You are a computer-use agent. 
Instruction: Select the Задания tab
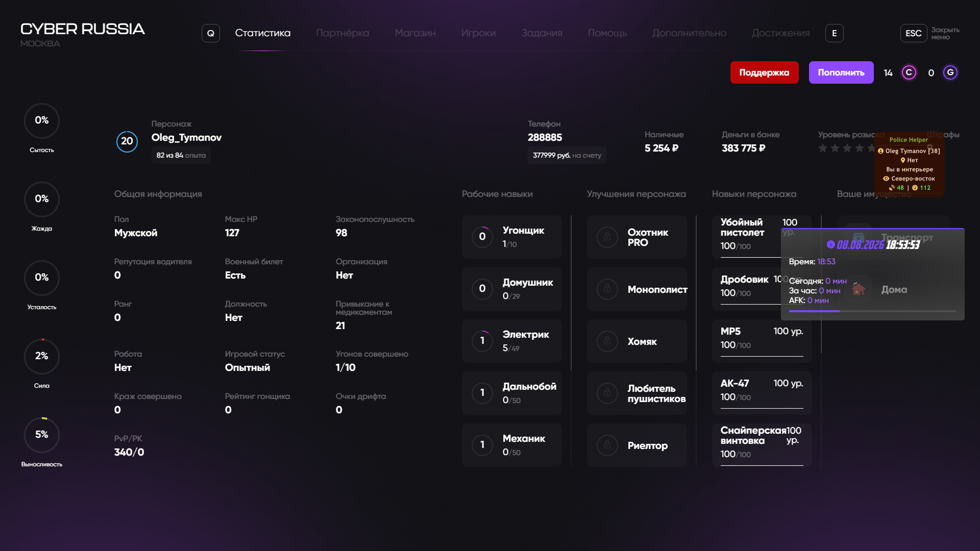(x=542, y=33)
